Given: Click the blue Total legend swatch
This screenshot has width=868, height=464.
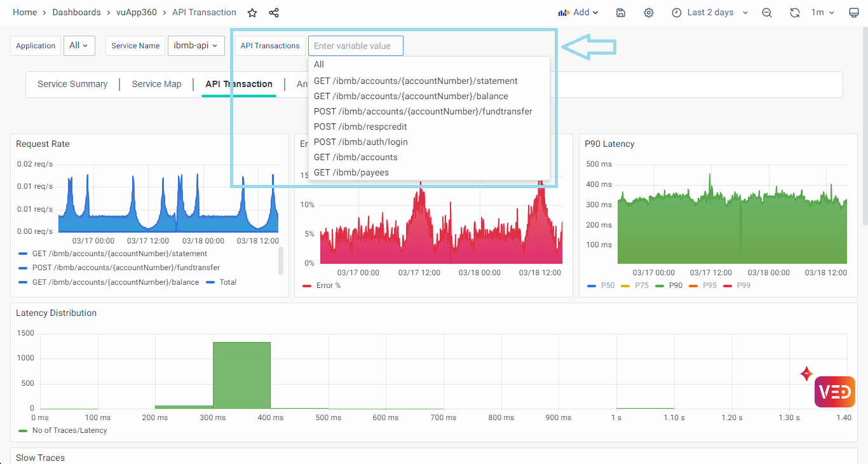Looking at the screenshot, I should pos(210,282).
